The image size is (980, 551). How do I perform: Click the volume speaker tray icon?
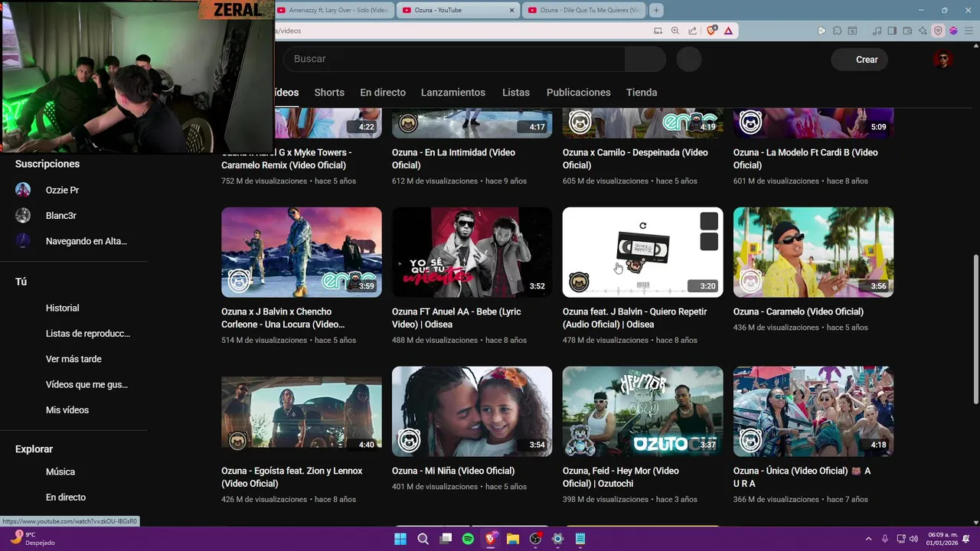tap(913, 539)
